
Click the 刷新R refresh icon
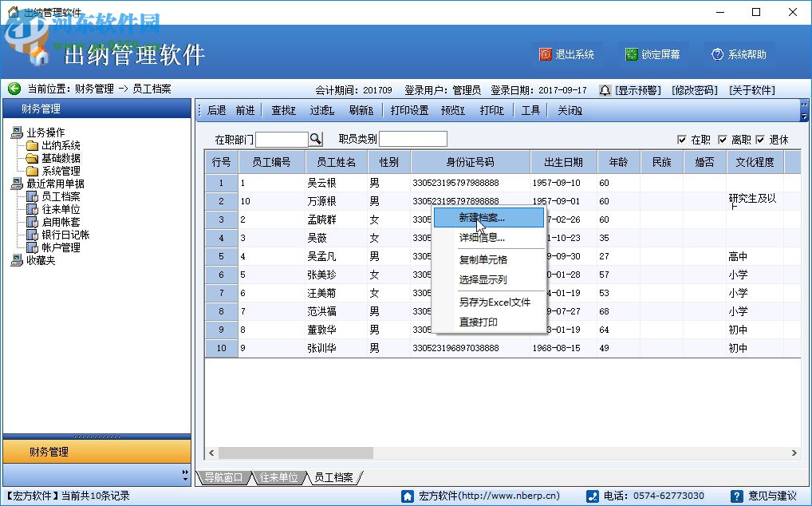click(x=361, y=110)
